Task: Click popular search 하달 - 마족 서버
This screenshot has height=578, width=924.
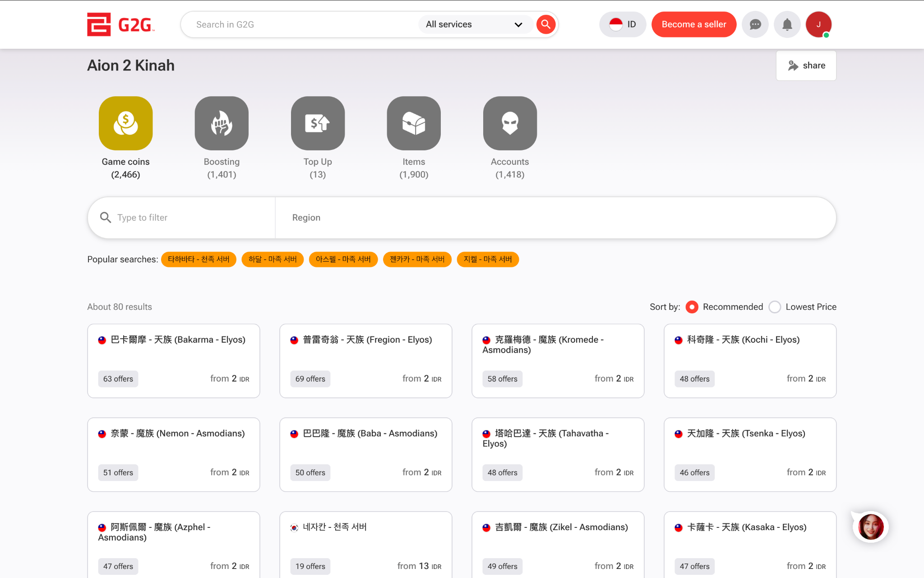Action: click(273, 259)
